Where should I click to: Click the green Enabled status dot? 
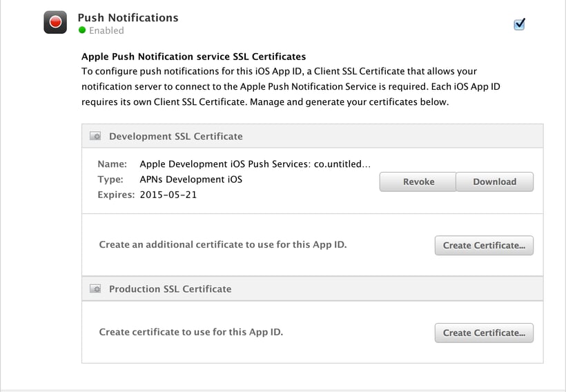point(82,30)
